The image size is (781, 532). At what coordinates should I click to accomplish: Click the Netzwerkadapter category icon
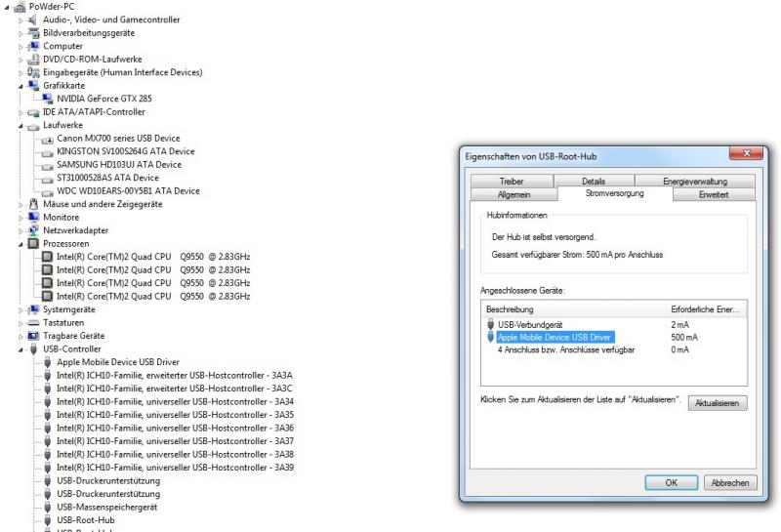click(34, 230)
